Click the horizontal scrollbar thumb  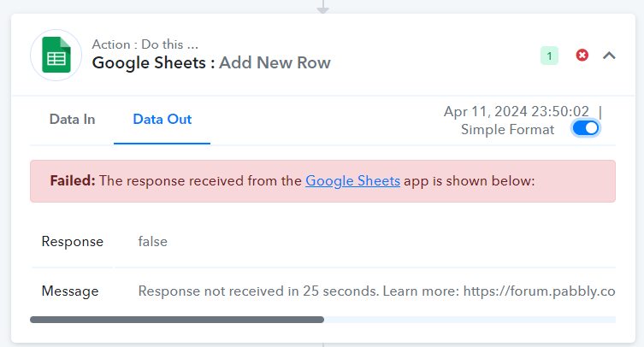[177, 320]
